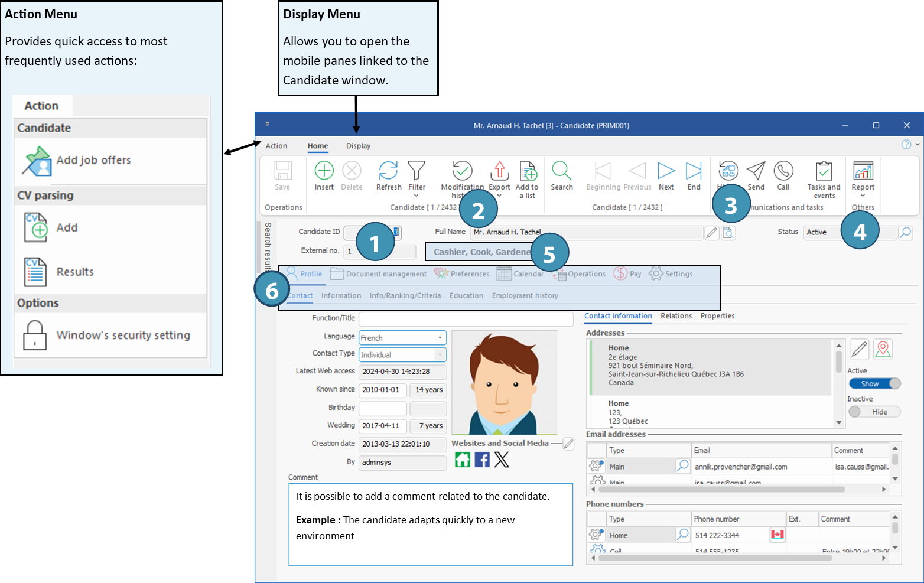
Task: Click the Call phone icon
Action: click(783, 171)
